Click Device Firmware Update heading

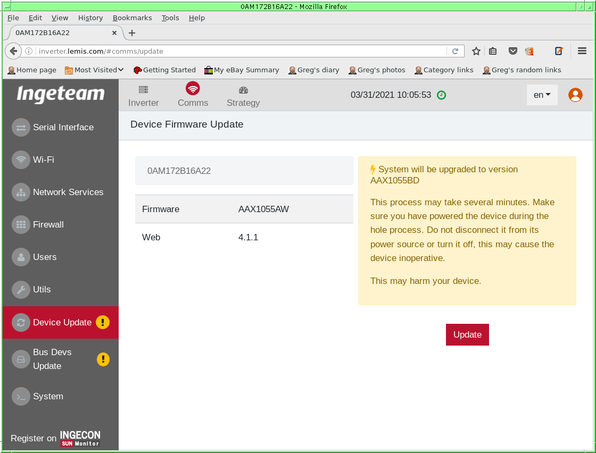(x=187, y=125)
